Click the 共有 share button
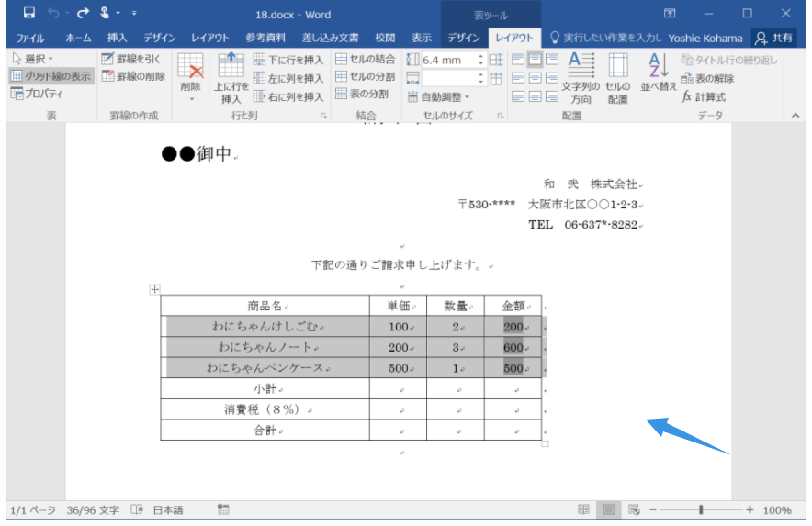 point(774,38)
